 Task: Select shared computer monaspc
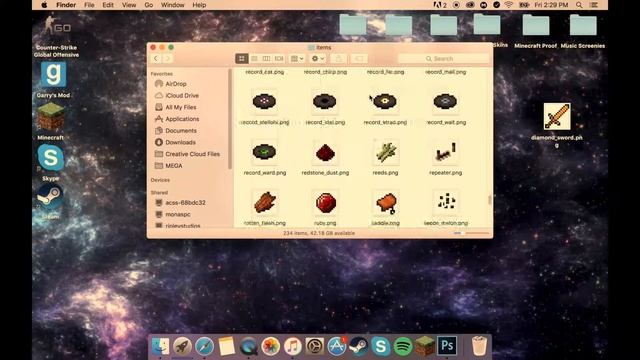(173, 214)
